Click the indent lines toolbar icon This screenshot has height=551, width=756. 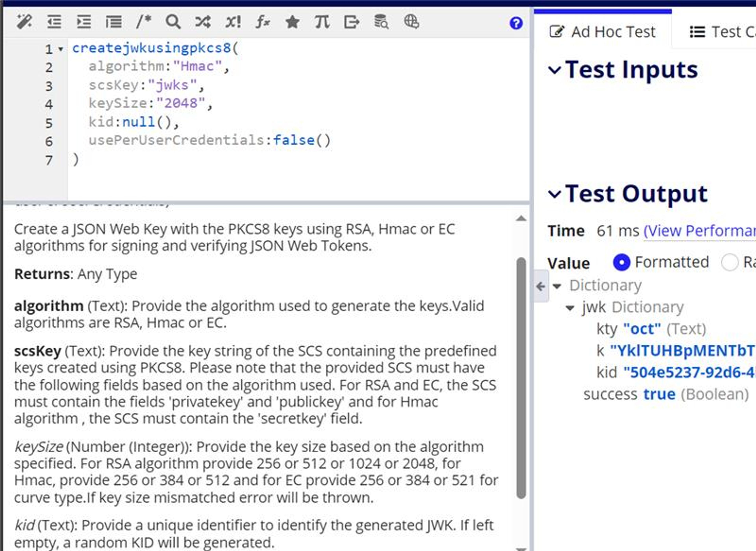click(84, 22)
